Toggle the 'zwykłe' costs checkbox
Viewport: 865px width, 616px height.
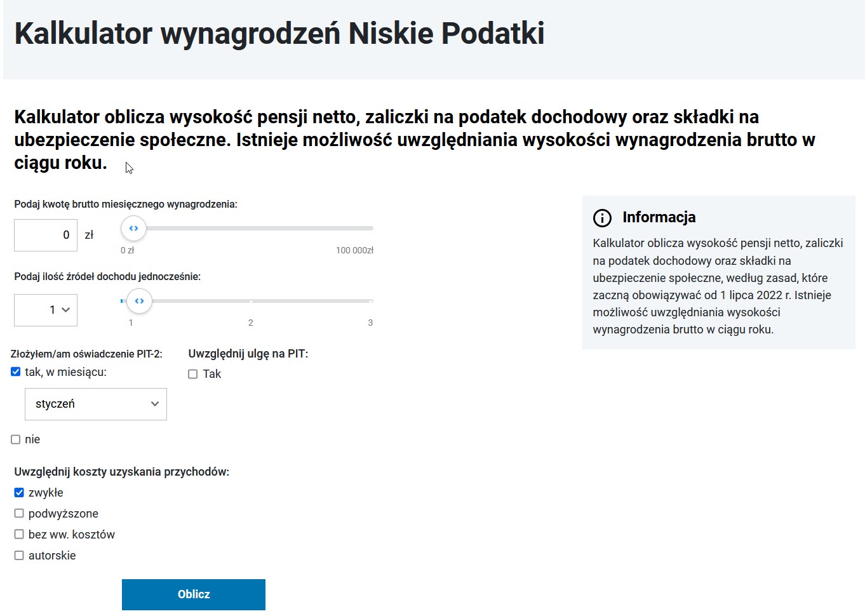coord(19,493)
